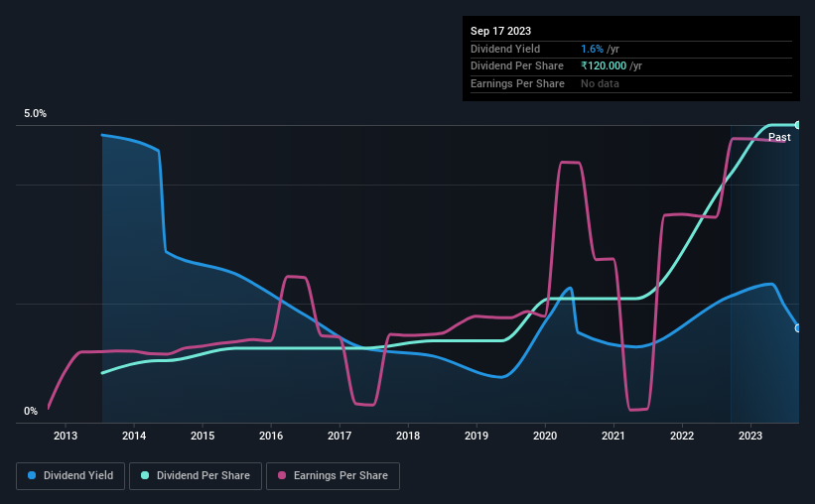The image size is (815, 504).
Task: Select the Dividend Yield endpoint marker
Action: click(798, 327)
